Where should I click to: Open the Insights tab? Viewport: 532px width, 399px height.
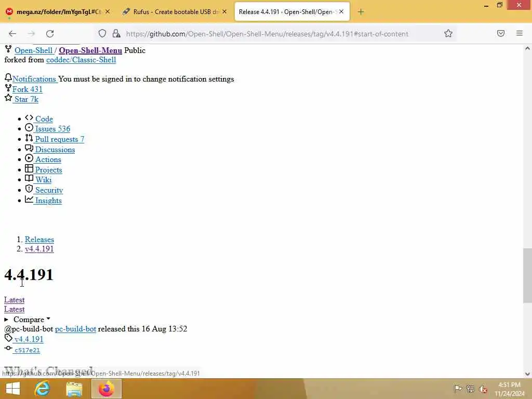(x=48, y=201)
